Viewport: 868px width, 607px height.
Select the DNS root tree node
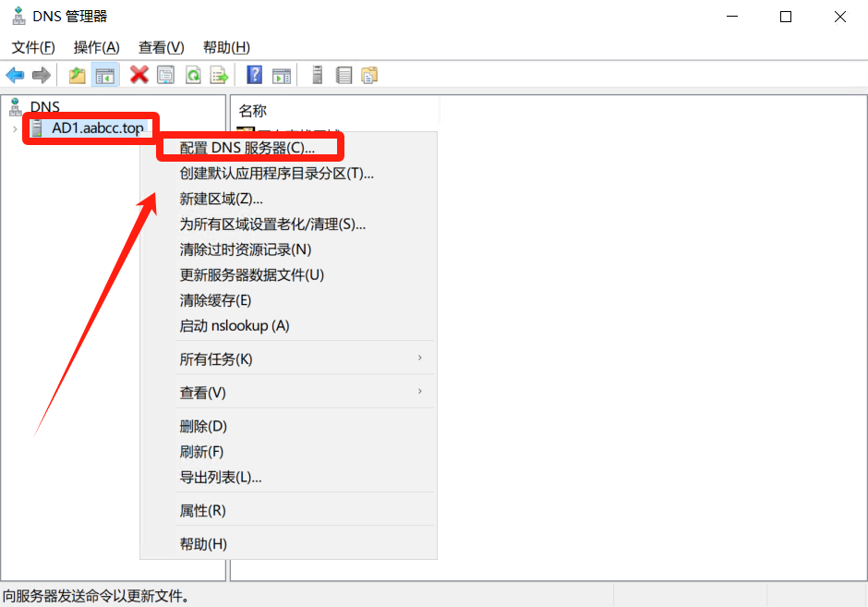coord(44,107)
